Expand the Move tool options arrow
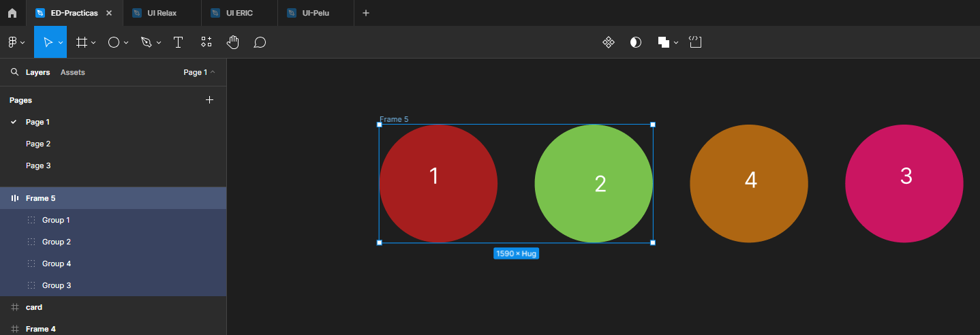This screenshot has height=335, width=980. pos(61,42)
